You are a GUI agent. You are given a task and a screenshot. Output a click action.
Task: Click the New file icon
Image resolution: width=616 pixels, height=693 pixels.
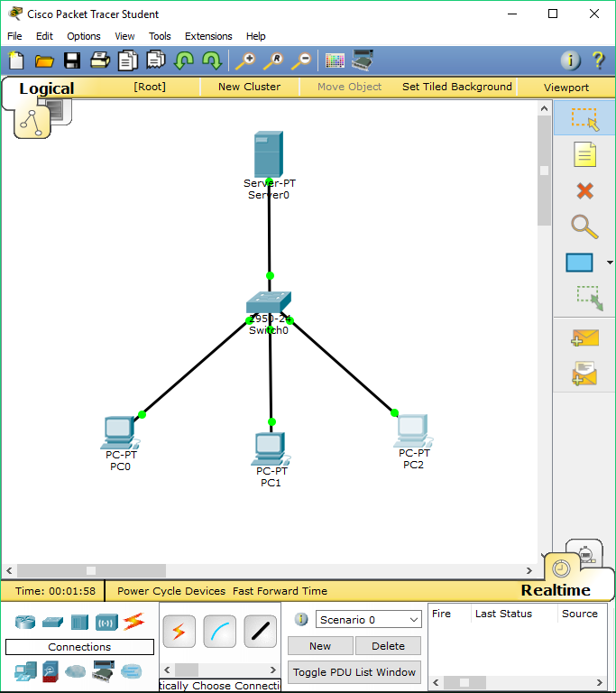tap(16, 60)
